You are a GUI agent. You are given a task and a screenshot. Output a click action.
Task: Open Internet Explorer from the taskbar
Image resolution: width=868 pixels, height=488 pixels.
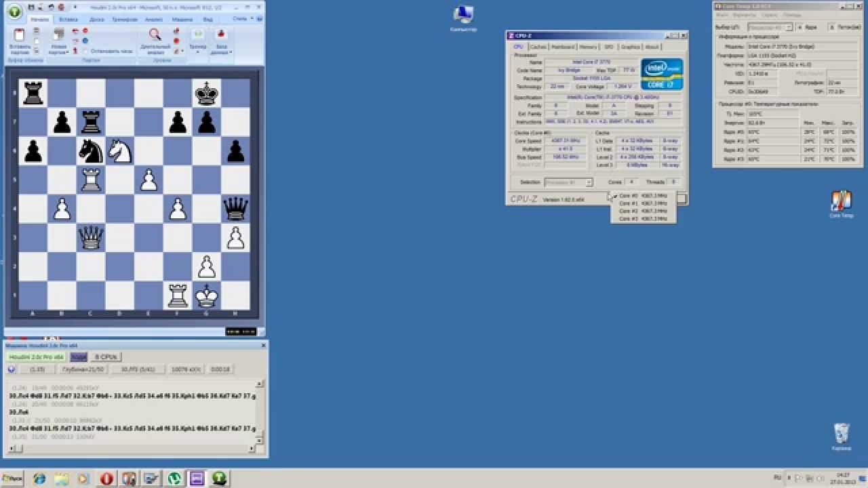(39, 479)
